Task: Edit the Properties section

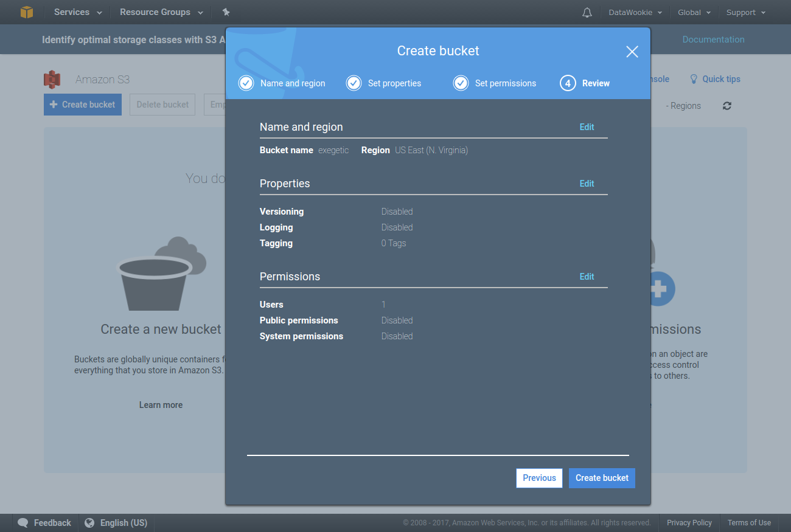Action: coord(587,184)
